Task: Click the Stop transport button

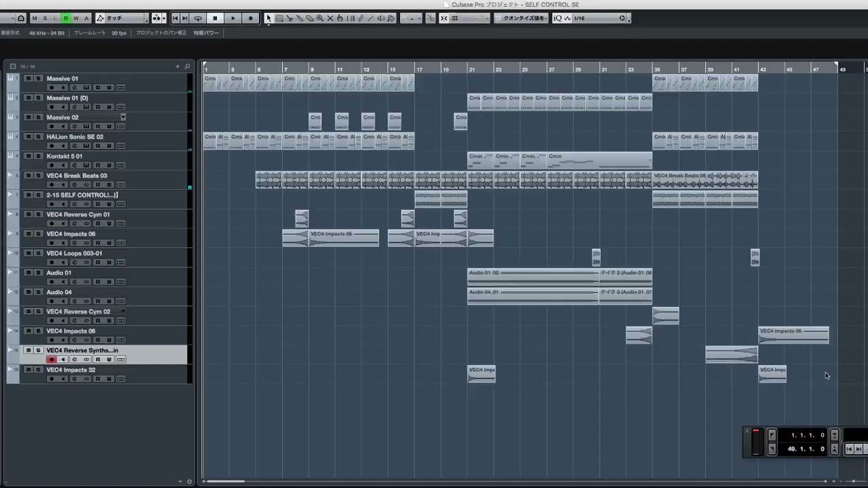Action: (x=215, y=17)
